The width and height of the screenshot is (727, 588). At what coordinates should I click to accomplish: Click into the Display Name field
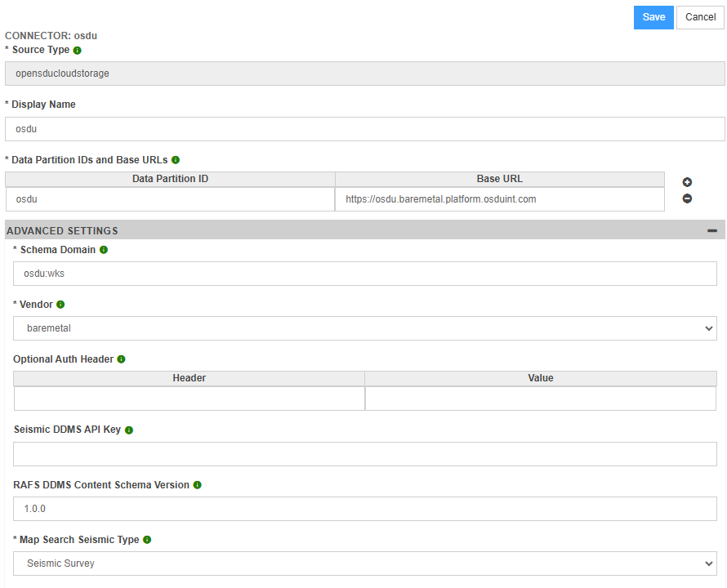364,129
